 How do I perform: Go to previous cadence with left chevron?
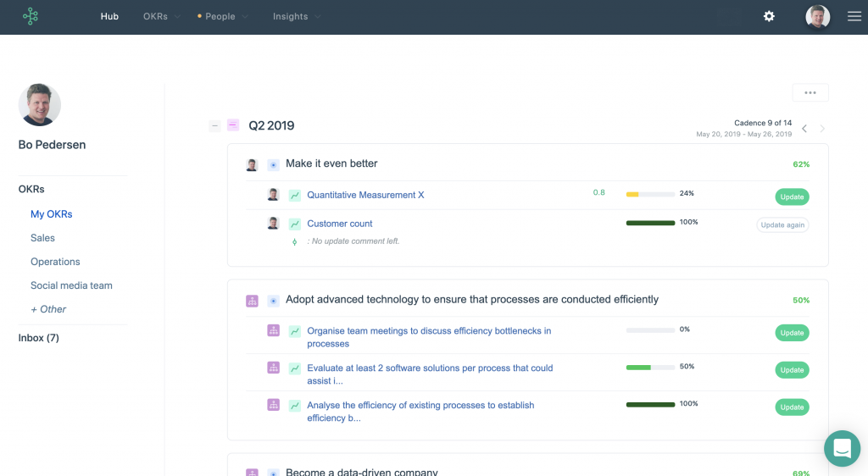pyautogui.click(x=804, y=128)
